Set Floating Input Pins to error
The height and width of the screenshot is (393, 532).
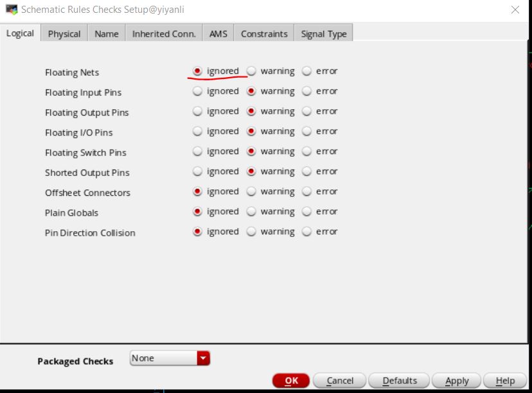pos(306,91)
